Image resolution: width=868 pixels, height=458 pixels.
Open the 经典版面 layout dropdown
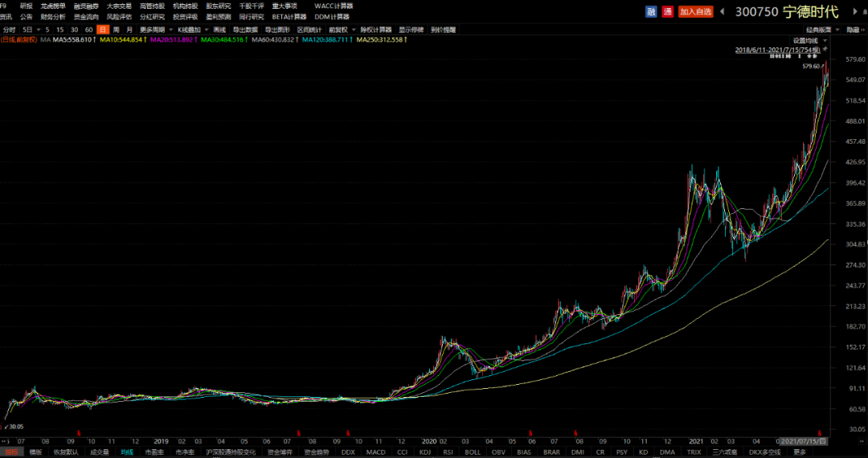click(823, 29)
